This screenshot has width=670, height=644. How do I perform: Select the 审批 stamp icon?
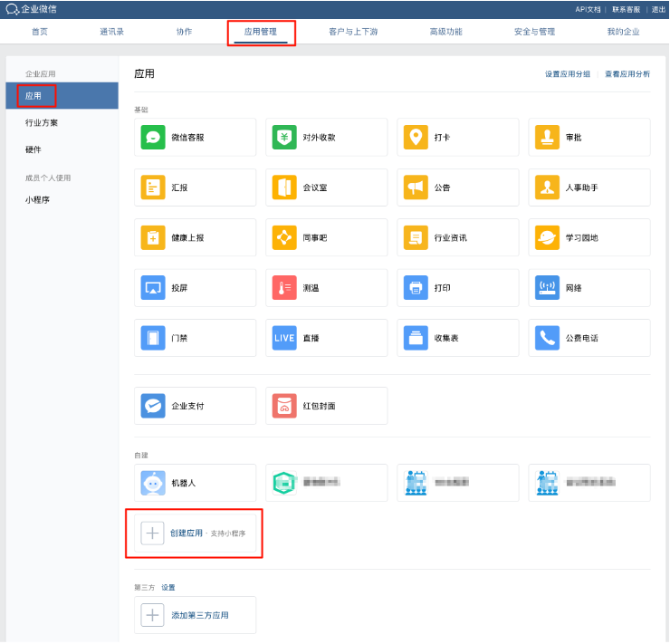(548, 138)
